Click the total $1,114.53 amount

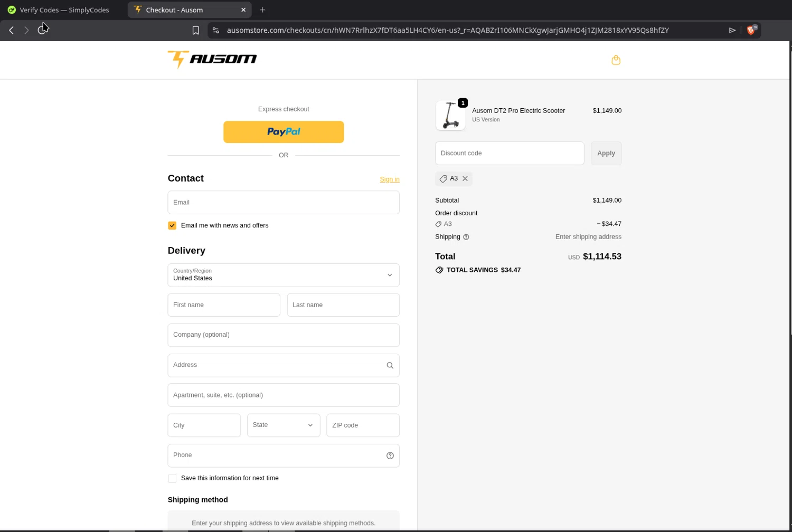tap(602, 256)
